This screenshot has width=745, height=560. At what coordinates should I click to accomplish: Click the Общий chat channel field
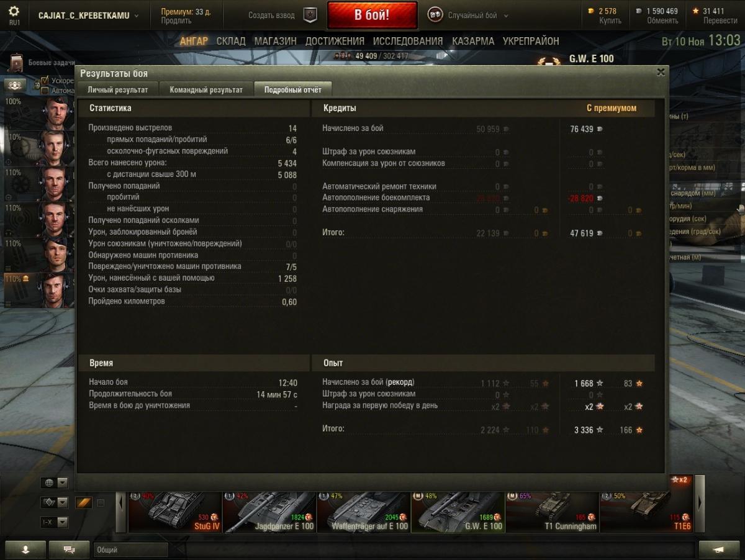coord(131,549)
